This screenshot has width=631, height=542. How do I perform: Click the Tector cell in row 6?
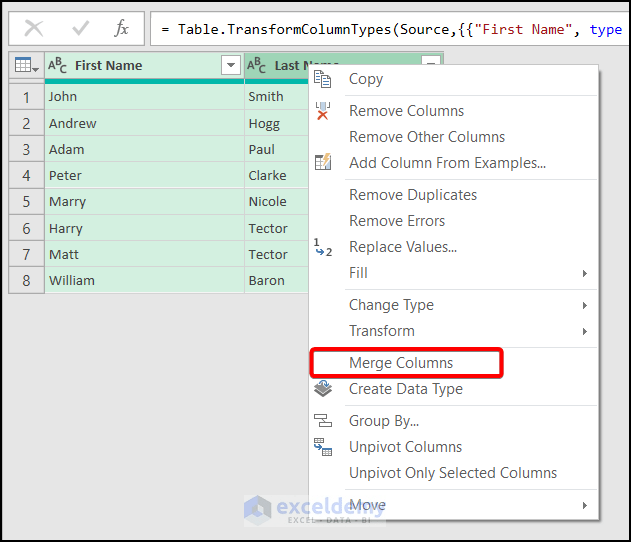click(277, 228)
